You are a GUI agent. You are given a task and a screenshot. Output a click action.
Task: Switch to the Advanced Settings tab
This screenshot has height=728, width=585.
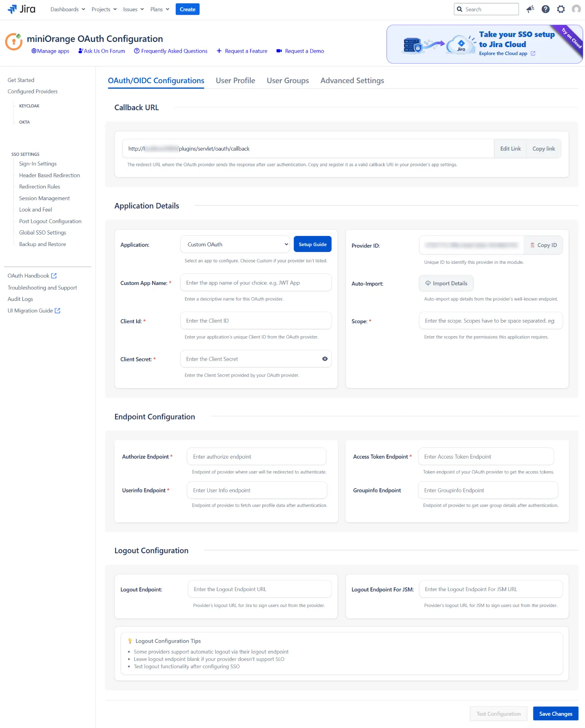352,81
